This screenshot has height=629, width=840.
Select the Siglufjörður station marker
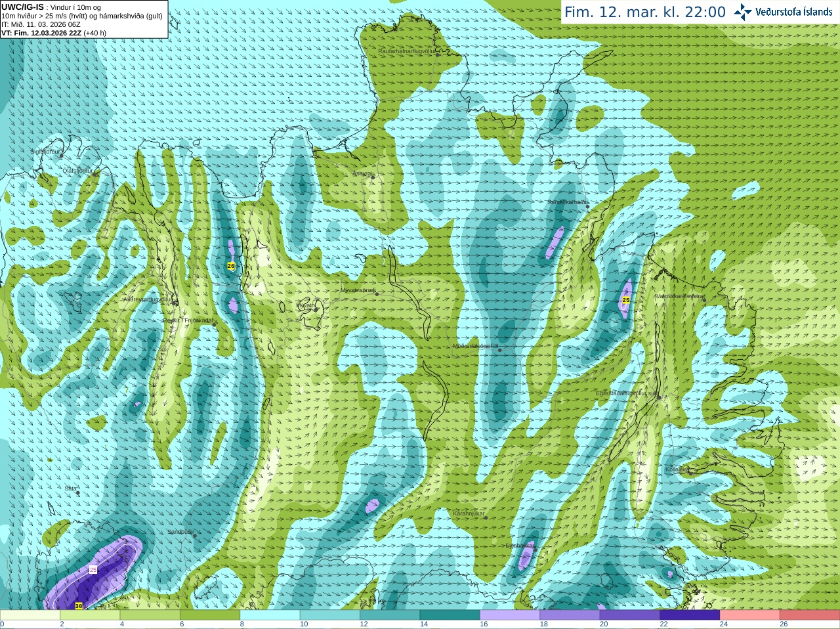pyautogui.click(x=61, y=156)
